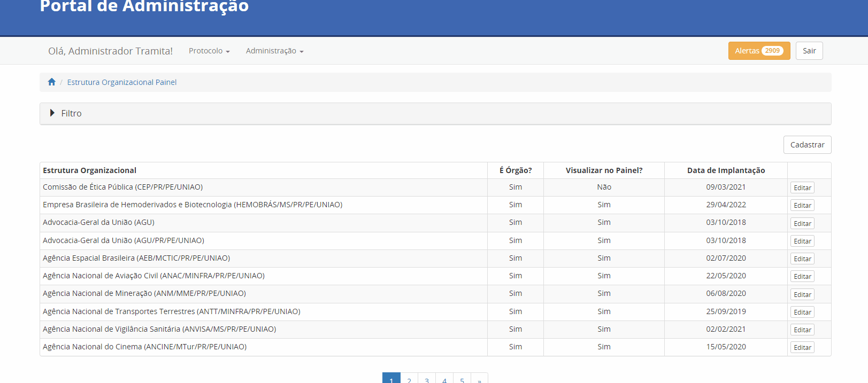The height and width of the screenshot is (383, 868).
Task: Click the É Órgão? column header
Action: coord(516,170)
